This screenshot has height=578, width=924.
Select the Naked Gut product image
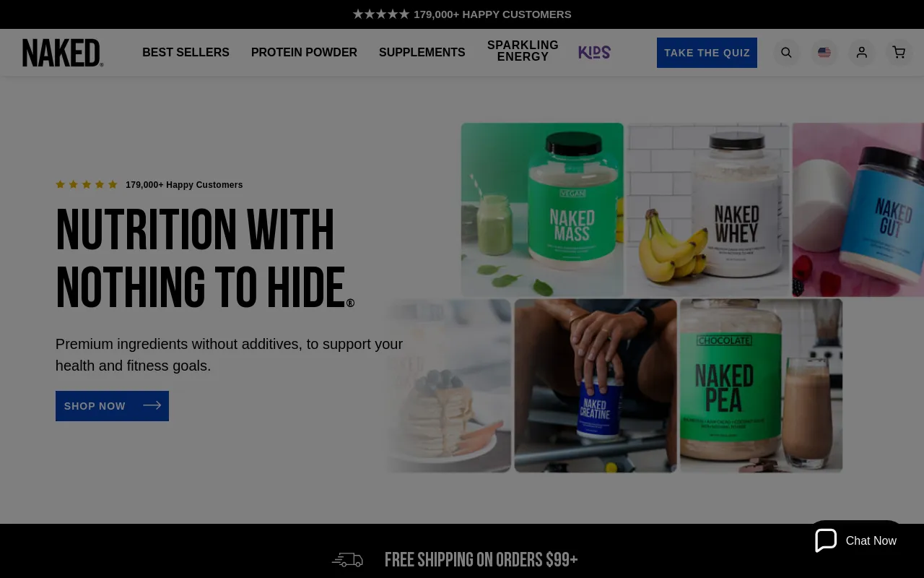pos(858,209)
